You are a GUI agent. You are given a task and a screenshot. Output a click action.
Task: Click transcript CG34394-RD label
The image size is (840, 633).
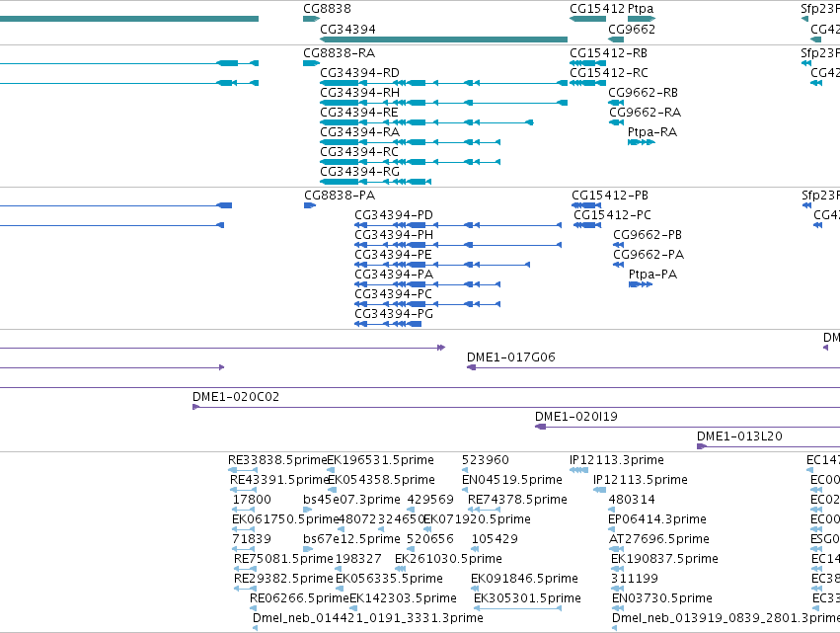click(x=359, y=72)
